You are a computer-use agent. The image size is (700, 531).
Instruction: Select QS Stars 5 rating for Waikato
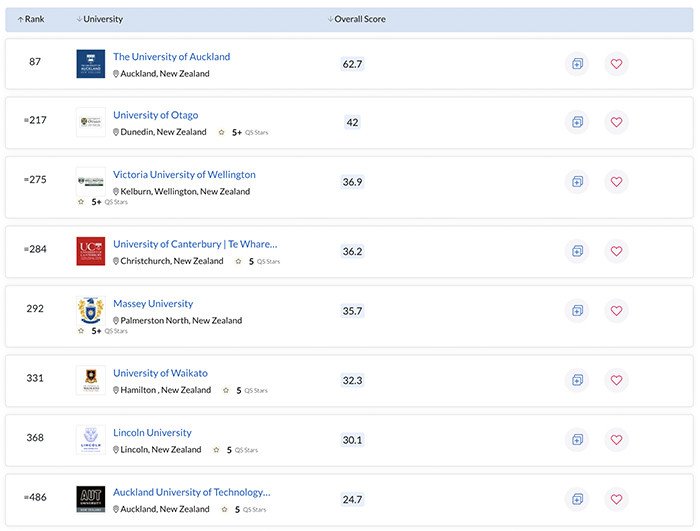click(245, 390)
